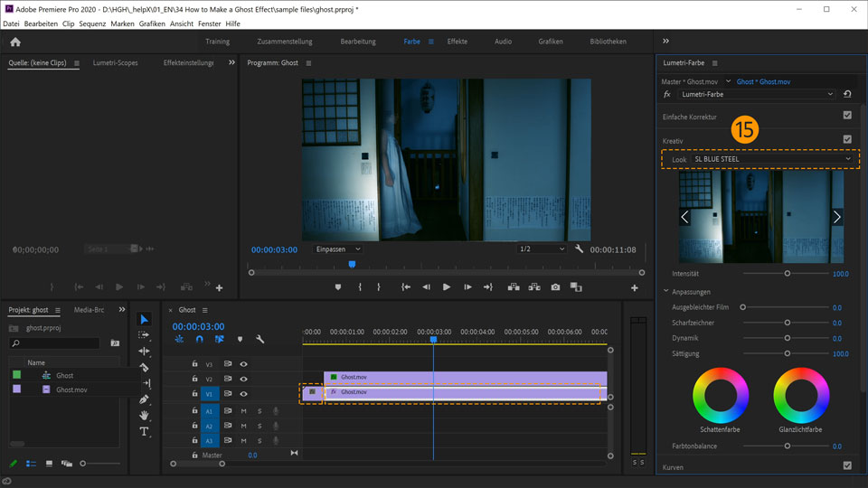Click the Schattenfarbe color wheel
The height and width of the screenshot is (488, 868).
click(720, 395)
